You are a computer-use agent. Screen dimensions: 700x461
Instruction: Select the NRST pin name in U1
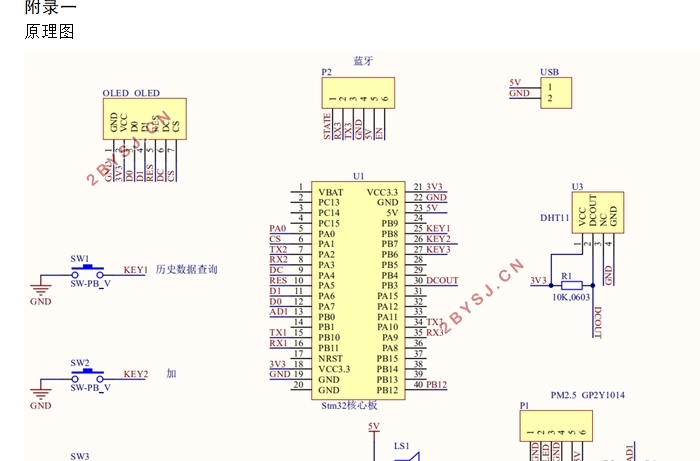point(330,359)
